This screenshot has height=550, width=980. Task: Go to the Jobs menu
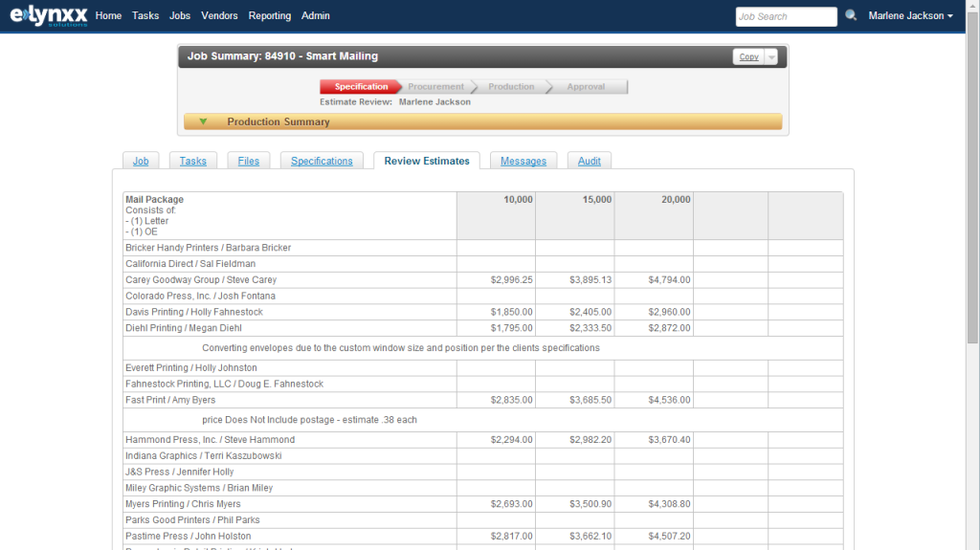point(180,16)
